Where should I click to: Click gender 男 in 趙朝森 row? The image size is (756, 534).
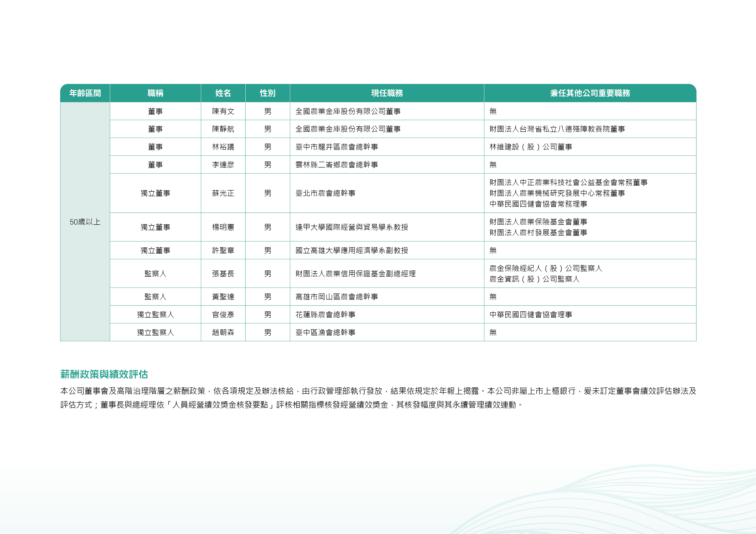point(268,332)
